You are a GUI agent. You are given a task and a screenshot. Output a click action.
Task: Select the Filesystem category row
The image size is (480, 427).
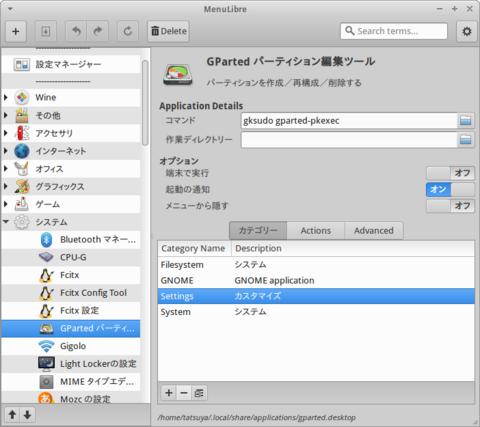[316, 265]
